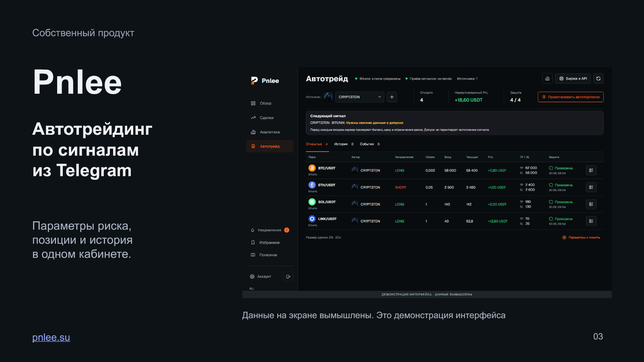Viewport: 644px width, 362px height.
Task: Click the SOL/USDT coin icon
Action: pos(312,202)
